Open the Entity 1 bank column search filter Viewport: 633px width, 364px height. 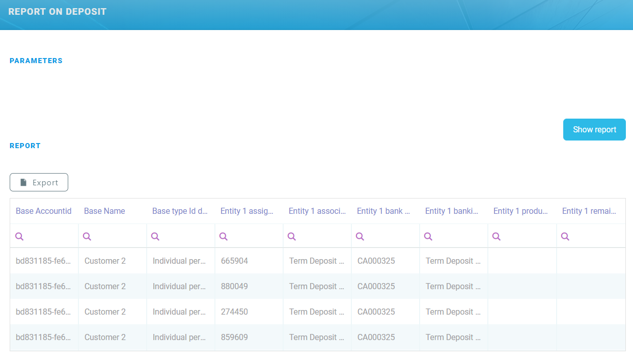click(x=360, y=236)
